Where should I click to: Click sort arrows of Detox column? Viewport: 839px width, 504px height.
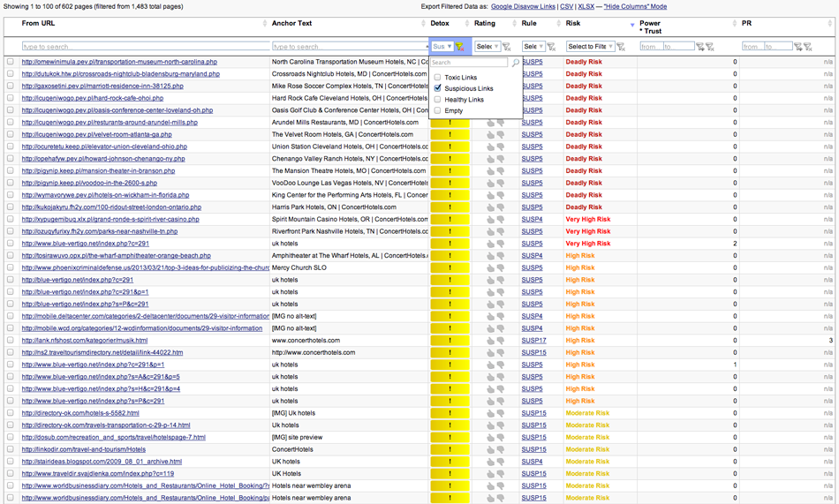[x=468, y=23]
